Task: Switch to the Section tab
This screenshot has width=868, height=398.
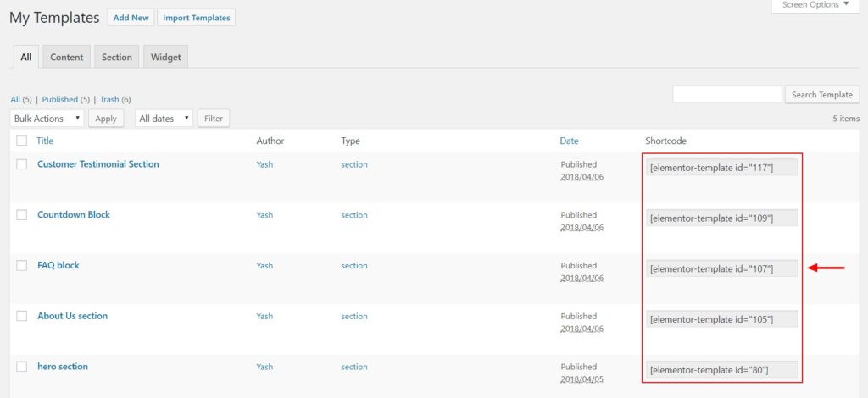Action: tap(117, 57)
